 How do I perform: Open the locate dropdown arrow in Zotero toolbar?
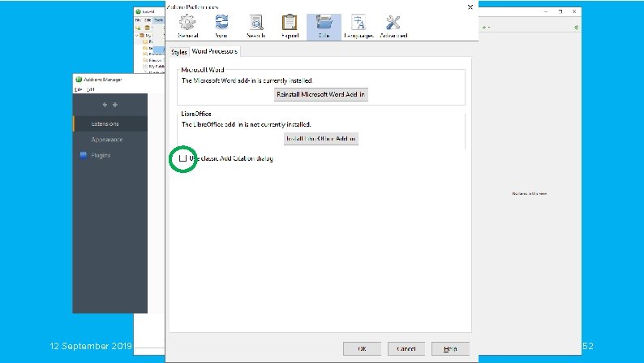489,28
